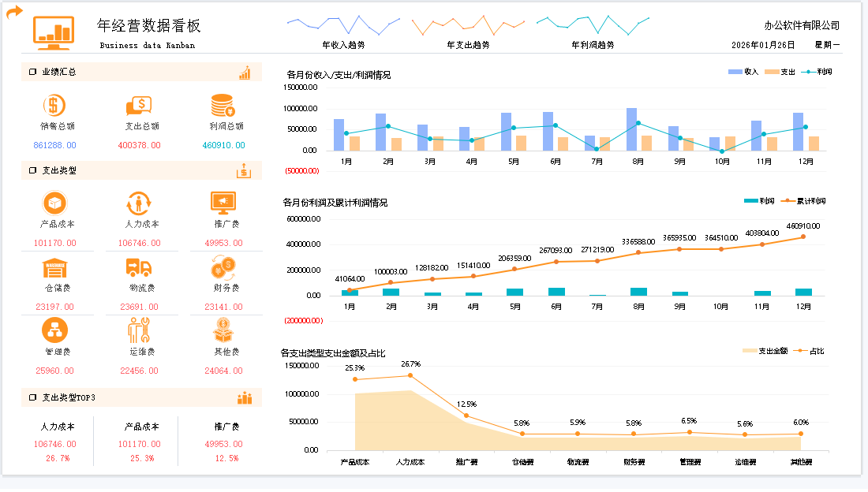Screen dimensions: 868x492
Task: Click the 占比 legend entry
Action: pos(809,351)
